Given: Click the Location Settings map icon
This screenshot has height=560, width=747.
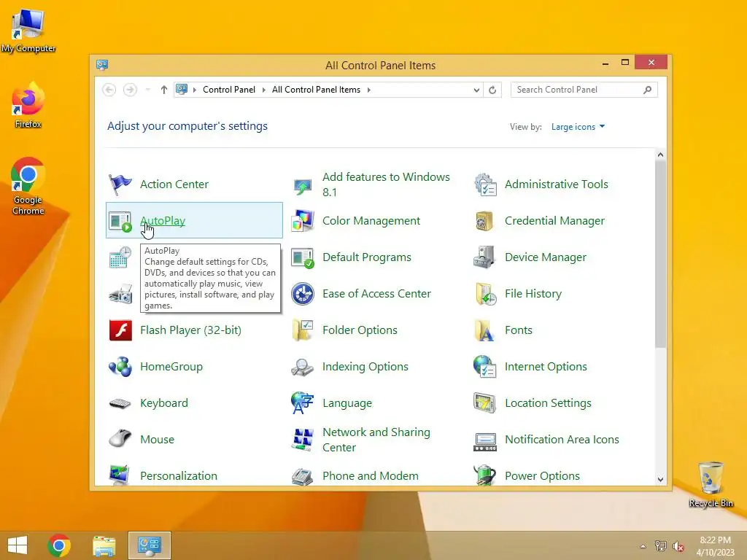Looking at the screenshot, I should [x=485, y=403].
